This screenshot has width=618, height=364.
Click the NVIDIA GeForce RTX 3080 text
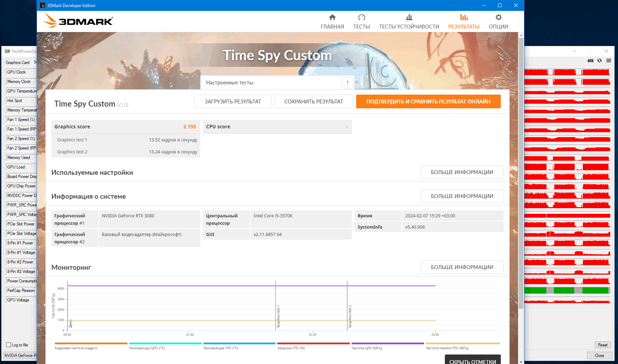(128, 216)
